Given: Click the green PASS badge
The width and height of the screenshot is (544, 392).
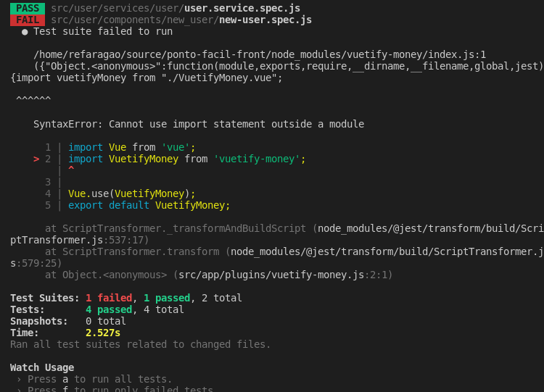Looking at the screenshot, I should click(x=28, y=8).
